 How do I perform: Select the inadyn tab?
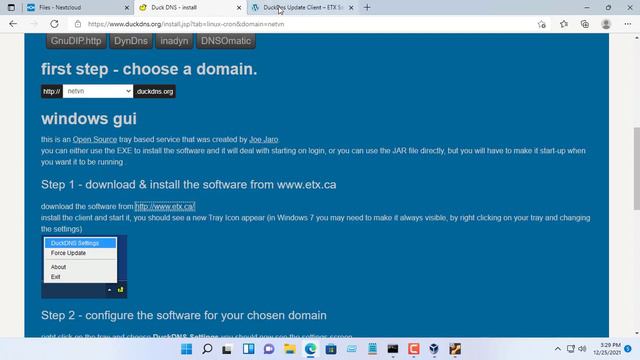[x=174, y=41]
